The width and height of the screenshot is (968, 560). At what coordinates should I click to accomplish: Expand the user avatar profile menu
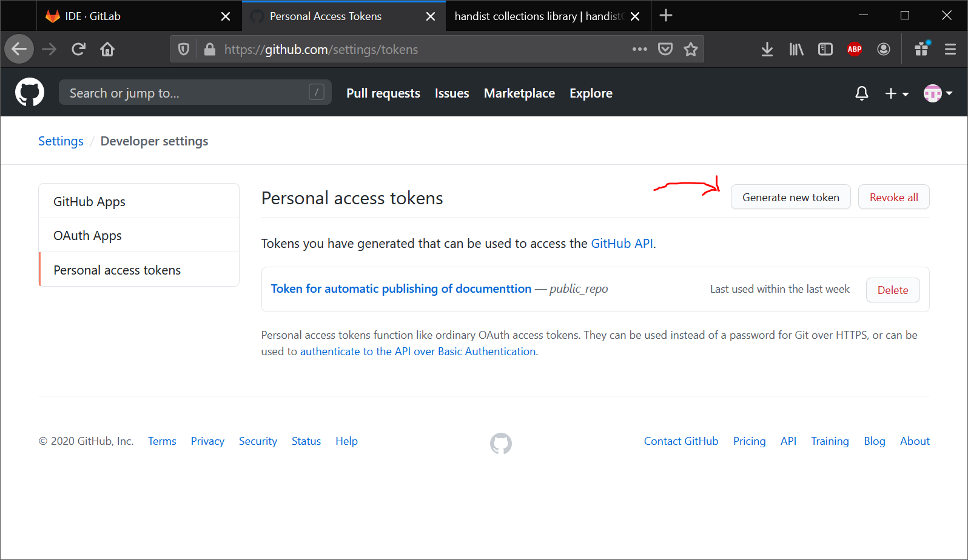pos(937,93)
